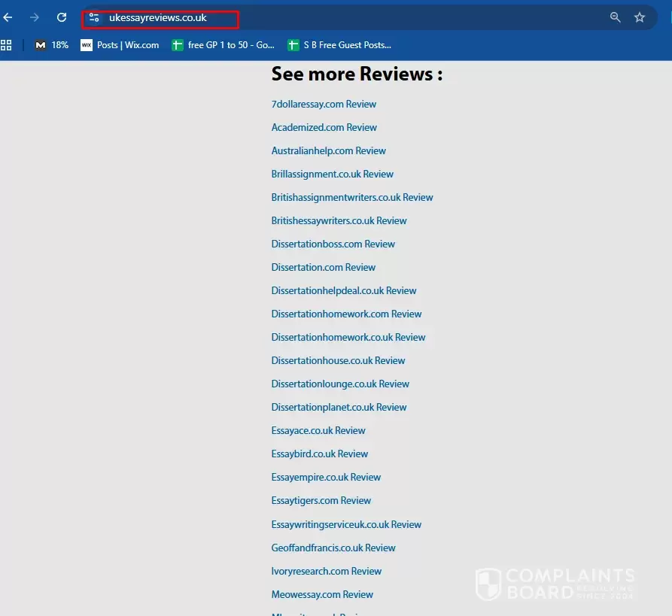Image resolution: width=672 pixels, height=616 pixels.
Task: Open Britishassignmentwriters.co.uk Review link
Action: coord(352,198)
